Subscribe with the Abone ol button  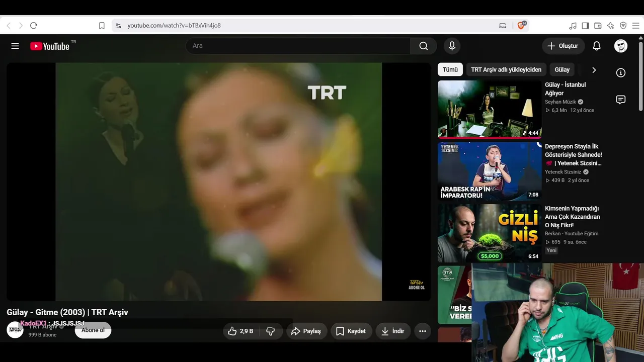(x=93, y=330)
